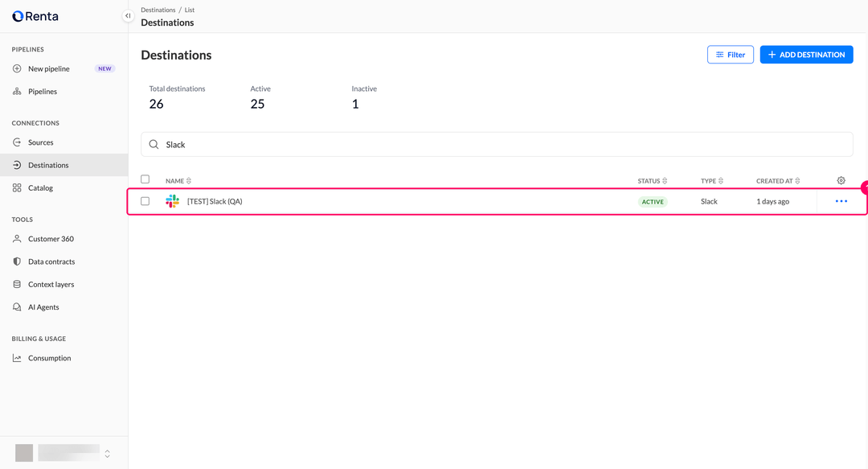Click the Consumption chart icon
868x469 pixels.
17,358
